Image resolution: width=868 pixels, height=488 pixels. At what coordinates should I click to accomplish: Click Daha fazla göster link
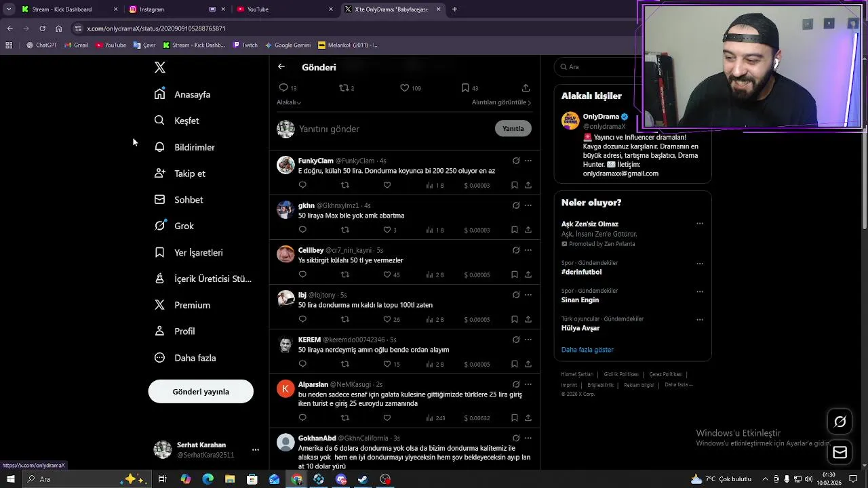tap(587, 350)
